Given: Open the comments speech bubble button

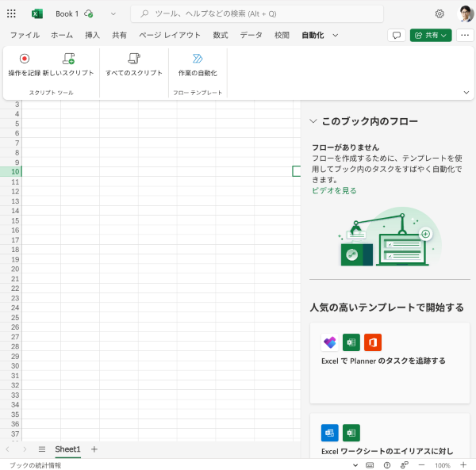Looking at the screenshot, I should (396, 36).
